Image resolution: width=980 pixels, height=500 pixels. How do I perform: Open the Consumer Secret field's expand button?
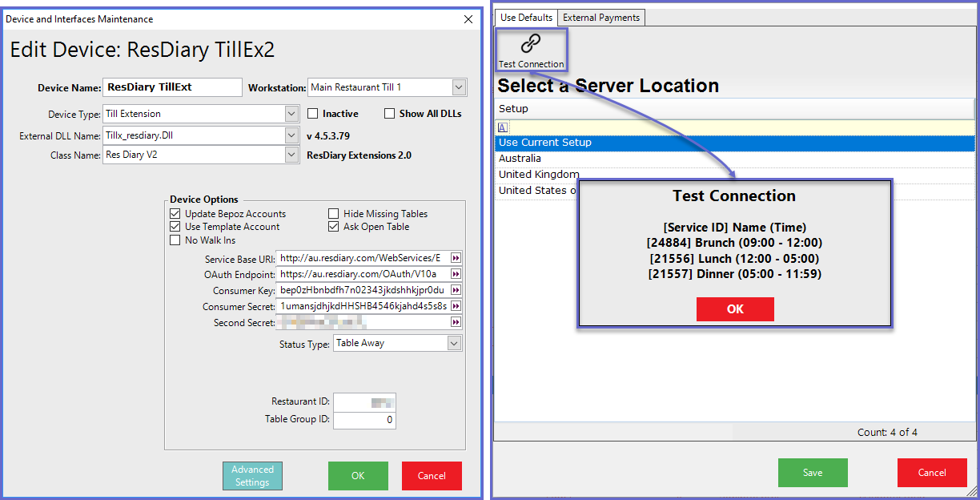[x=456, y=306]
